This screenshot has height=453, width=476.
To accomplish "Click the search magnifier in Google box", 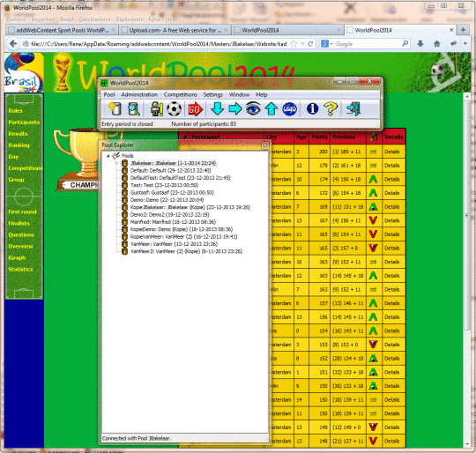I will pyautogui.click(x=405, y=44).
